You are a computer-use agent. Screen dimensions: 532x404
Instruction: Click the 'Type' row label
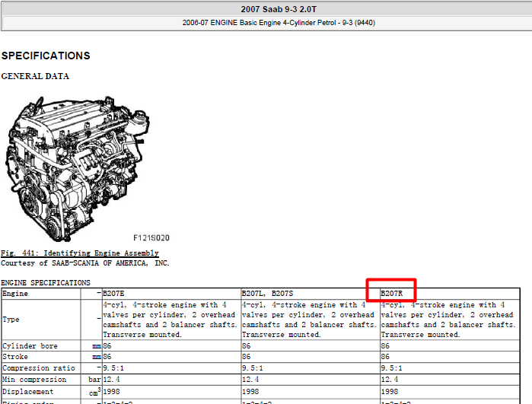tap(11, 320)
